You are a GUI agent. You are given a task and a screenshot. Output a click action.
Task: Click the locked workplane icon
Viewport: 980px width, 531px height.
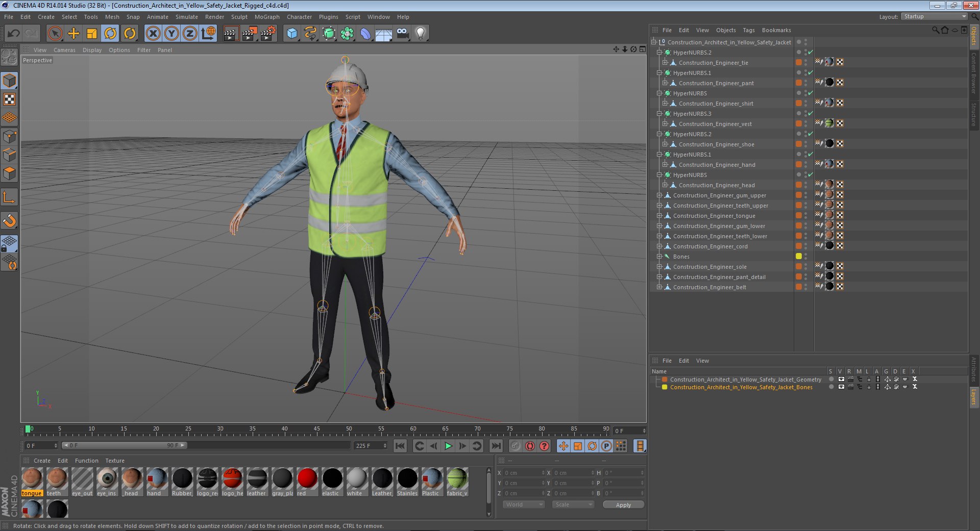click(x=9, y=243)
